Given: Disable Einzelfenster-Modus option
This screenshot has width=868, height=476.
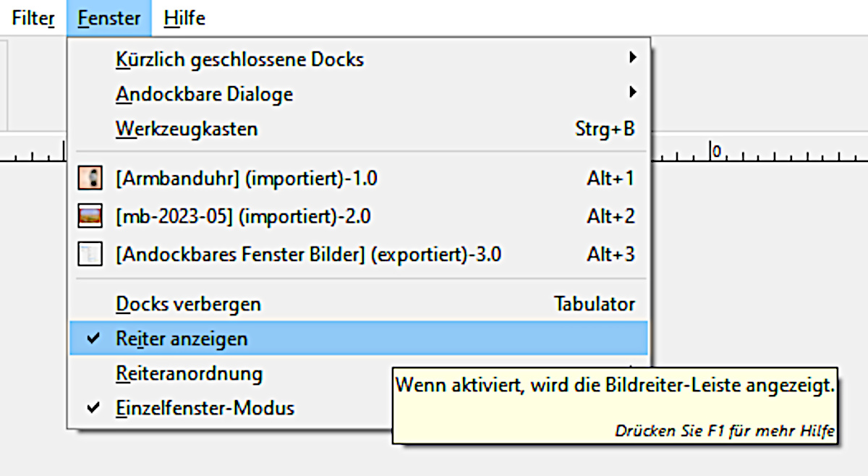Looking at the screenshot, I should coord(93,408).
